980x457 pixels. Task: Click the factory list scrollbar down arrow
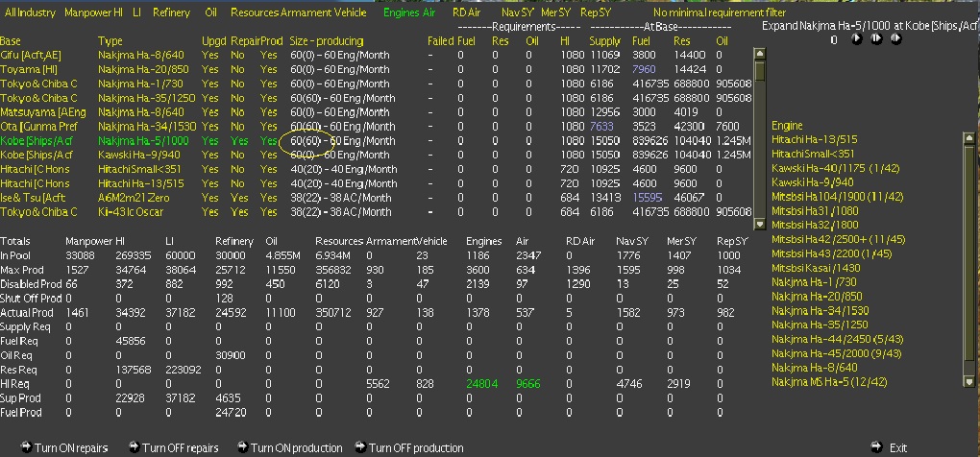point(759,224)
